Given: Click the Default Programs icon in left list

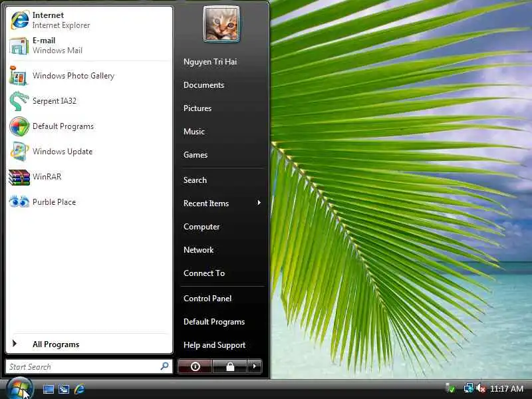Looking at the screenshot, I should coord(19,126).
